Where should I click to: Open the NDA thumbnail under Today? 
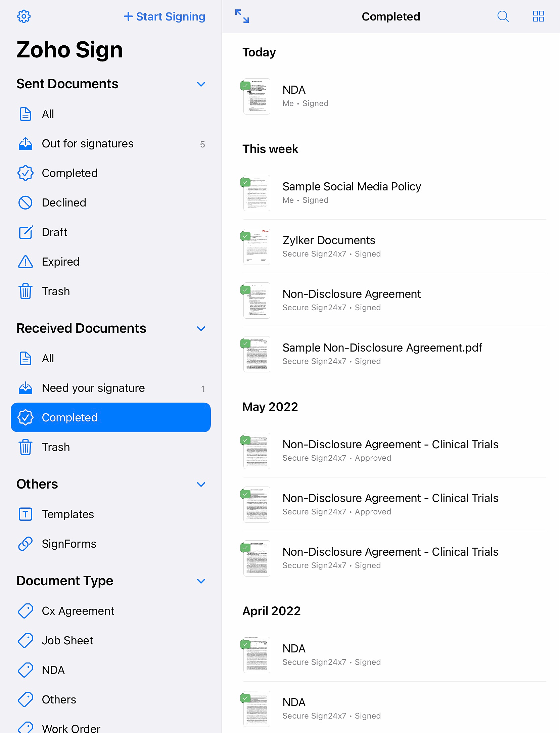pos(256,96)
